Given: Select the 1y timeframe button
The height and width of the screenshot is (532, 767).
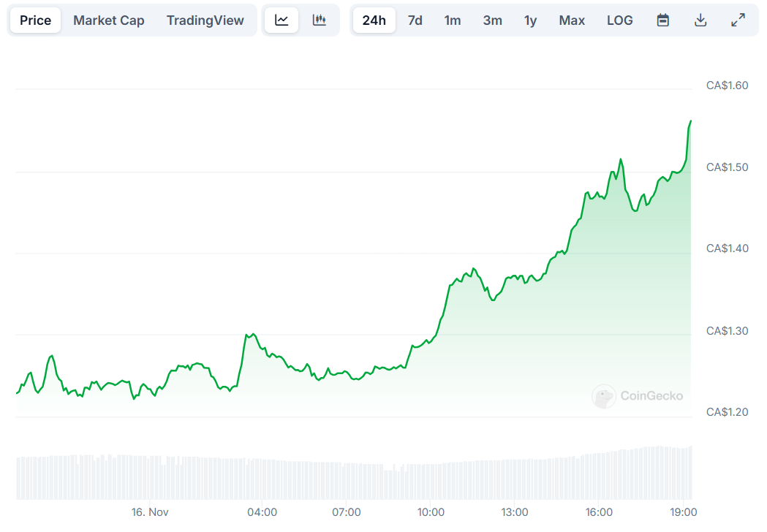Looking at the screenshot, I should 530,20.
